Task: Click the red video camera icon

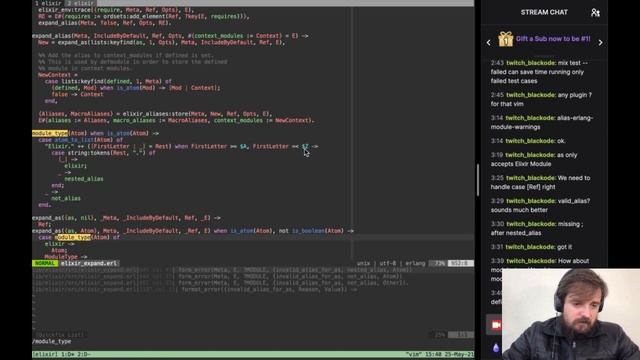Action: 496,325
